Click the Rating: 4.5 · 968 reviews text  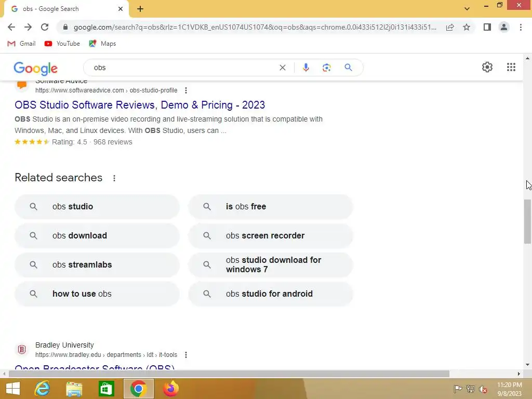pyautogui.click(x=92, y=142)
